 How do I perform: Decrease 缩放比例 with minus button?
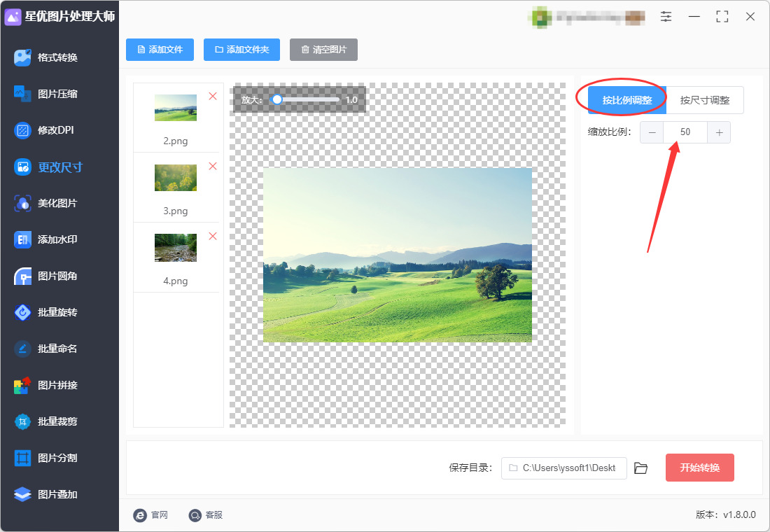(x=652, y=132)
